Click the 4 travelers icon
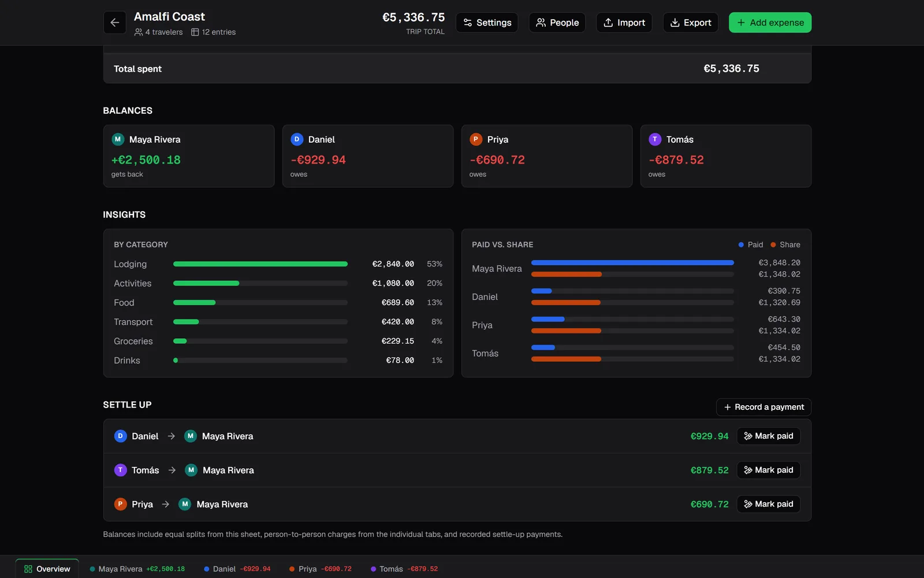 pos(139,32)
